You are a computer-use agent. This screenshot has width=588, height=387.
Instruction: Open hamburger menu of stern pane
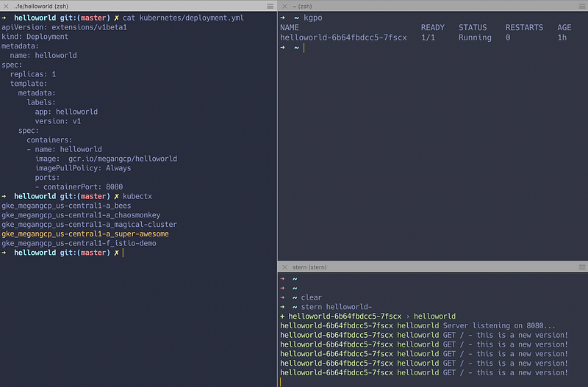point(582,267)
